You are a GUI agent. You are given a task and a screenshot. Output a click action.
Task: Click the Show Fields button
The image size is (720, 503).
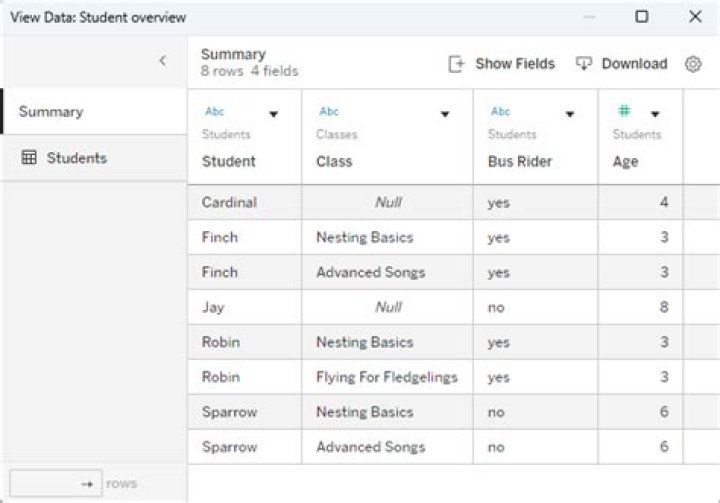click(514, 64)
